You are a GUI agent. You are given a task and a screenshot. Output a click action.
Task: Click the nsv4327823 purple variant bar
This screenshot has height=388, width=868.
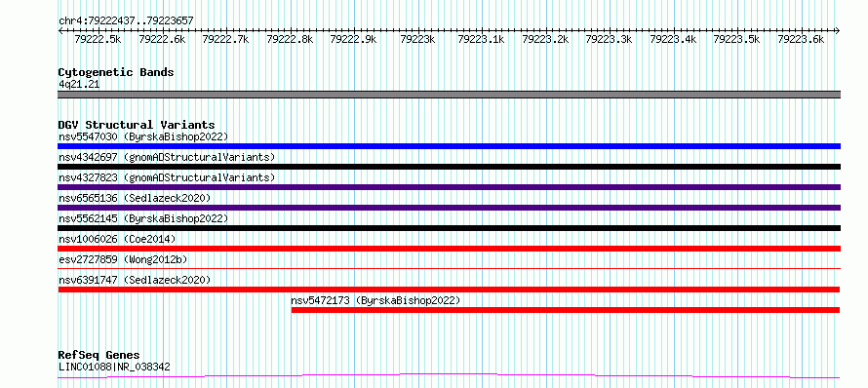click(x=449, y=187)
